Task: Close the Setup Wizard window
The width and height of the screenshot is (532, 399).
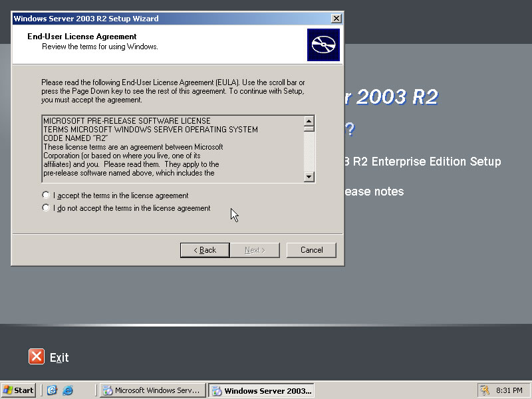Action: point(336,19)
